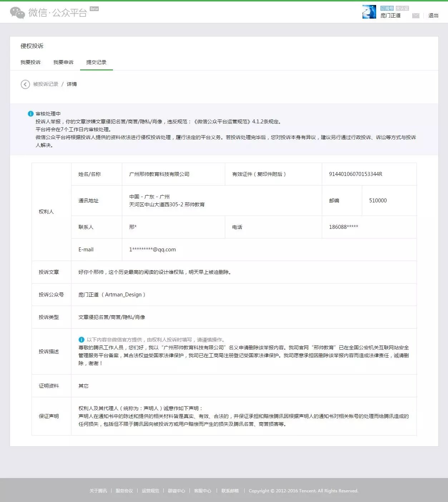The image size is (448, 502).
Task: Click the 订阅号 badge
Action: click(387, 8)
